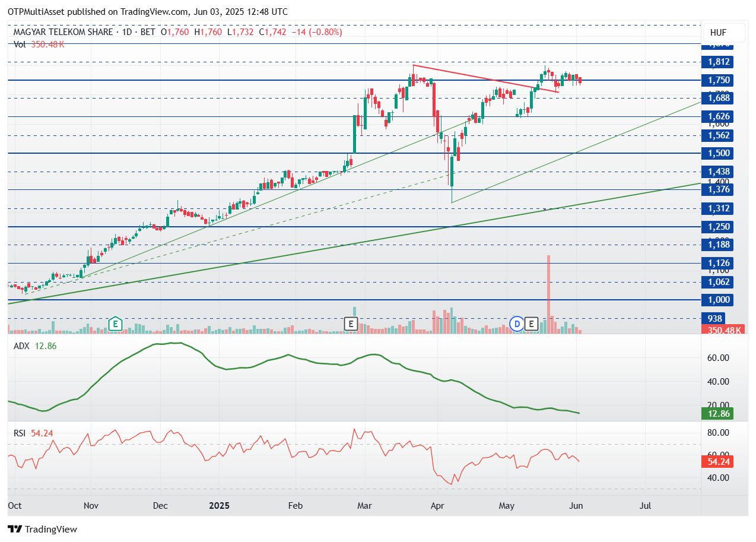
Task: Open the TradingView logo at the bottom
Action: tap(42, 529)
